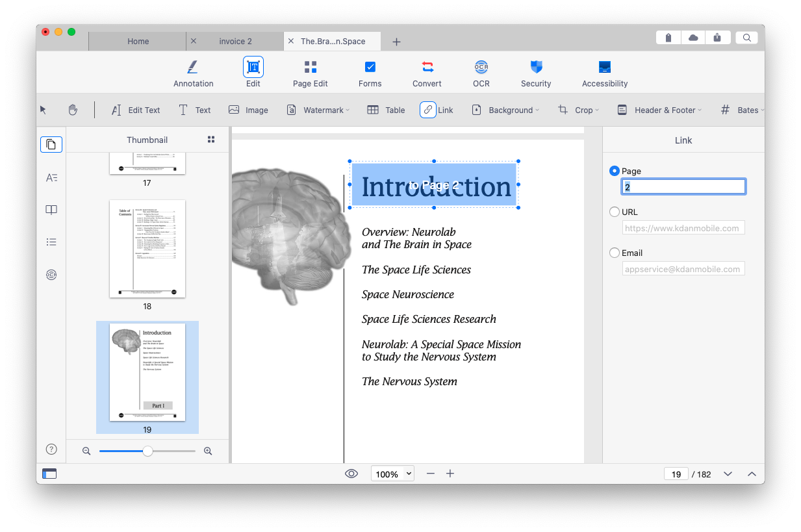Choose the Table tool
Screen dimensions: 801x532
pyautogui.click(x=386, y=110)
